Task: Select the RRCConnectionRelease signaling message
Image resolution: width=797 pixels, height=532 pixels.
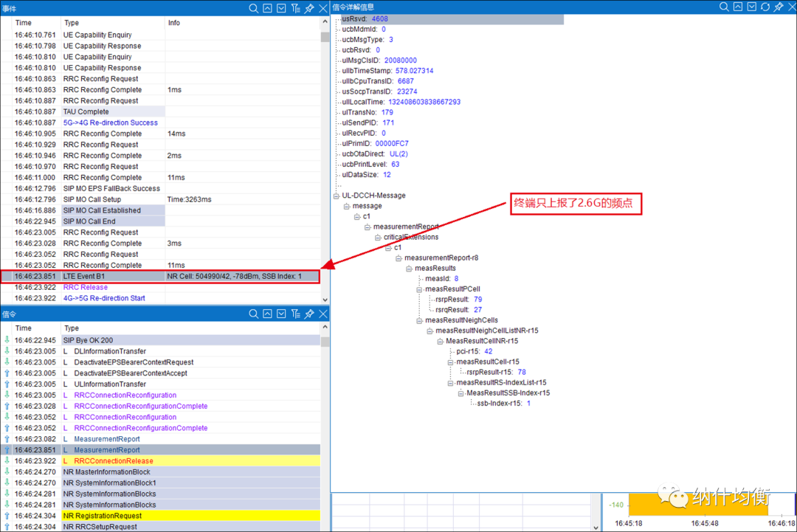Action: 160,461
